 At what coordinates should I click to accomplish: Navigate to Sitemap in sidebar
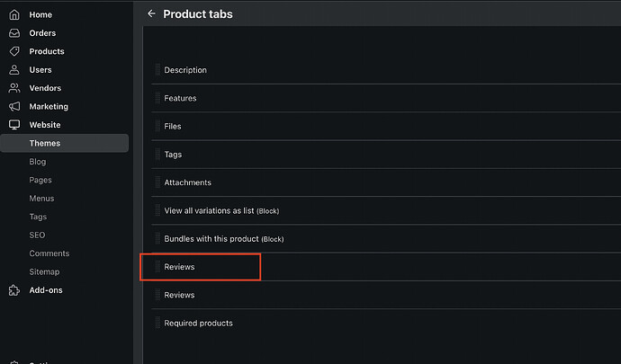click(x=44, y=272)
